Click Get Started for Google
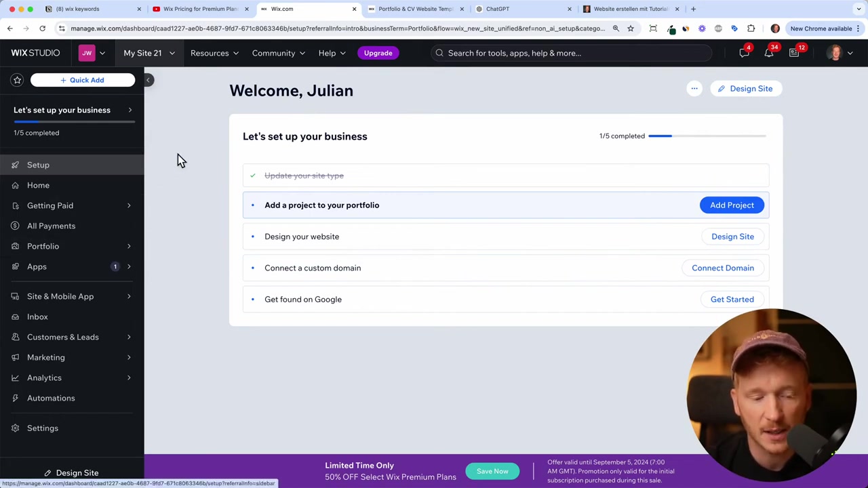The image size is (868, 488). (x=732, y=299)
